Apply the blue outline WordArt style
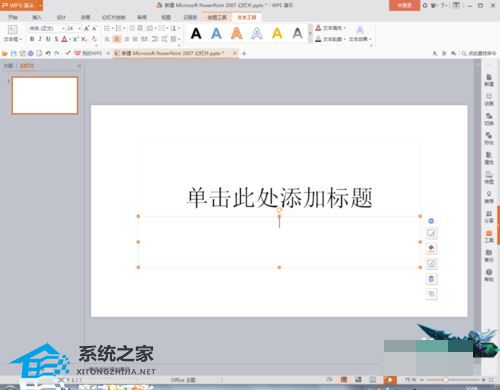The image size is (500, 390). coord(257,33)
